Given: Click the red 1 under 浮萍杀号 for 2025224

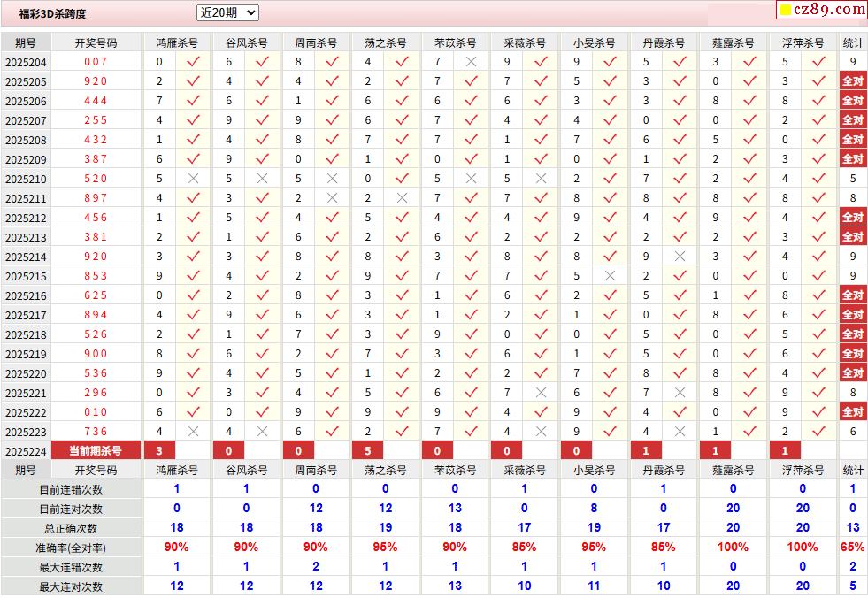Looking at the screenshot, I should (x=785, y=450).
